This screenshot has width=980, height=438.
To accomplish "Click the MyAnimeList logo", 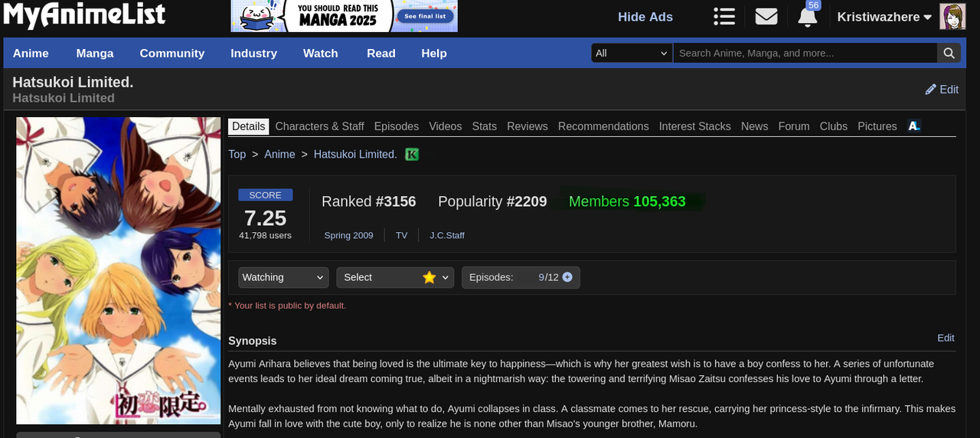I will pyautogui.click(x=84, y=15).
